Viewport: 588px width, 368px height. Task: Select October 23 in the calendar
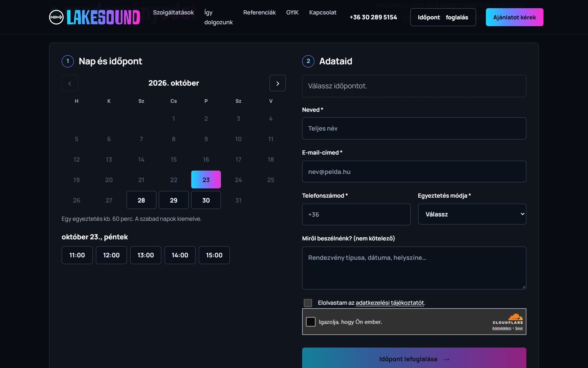pos(206,180)
